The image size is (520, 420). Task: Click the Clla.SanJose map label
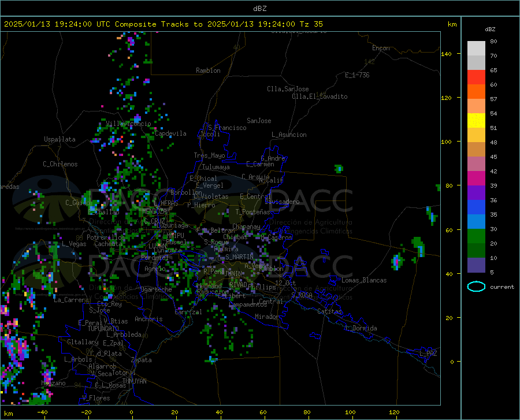[x=288, y=89]
